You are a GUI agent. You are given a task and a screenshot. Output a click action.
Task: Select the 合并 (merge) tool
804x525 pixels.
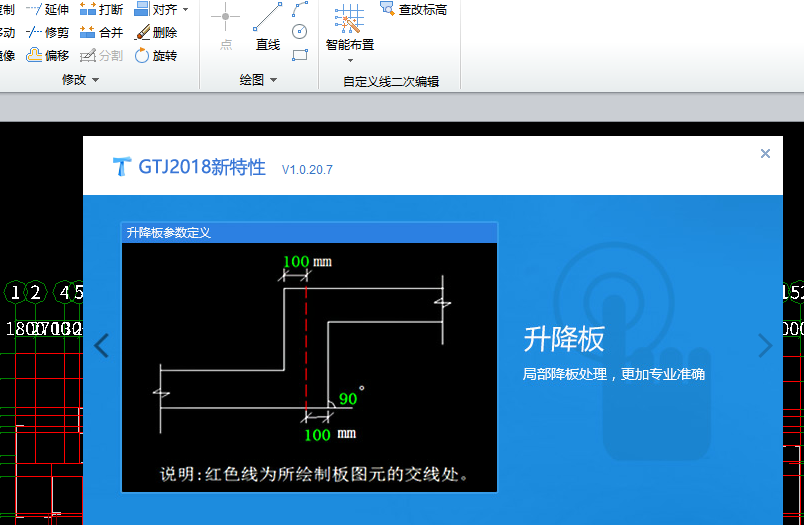coord(101,32)
